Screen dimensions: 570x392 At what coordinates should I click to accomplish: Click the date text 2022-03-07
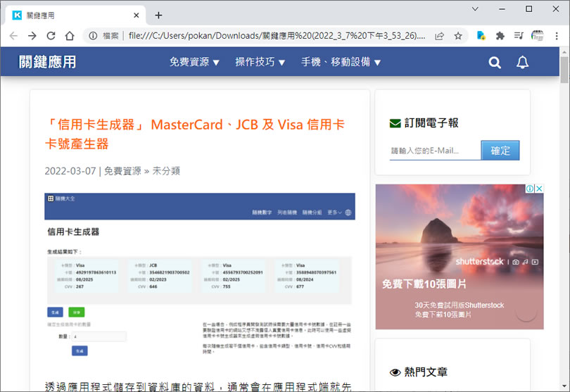(x=70, y=171)
